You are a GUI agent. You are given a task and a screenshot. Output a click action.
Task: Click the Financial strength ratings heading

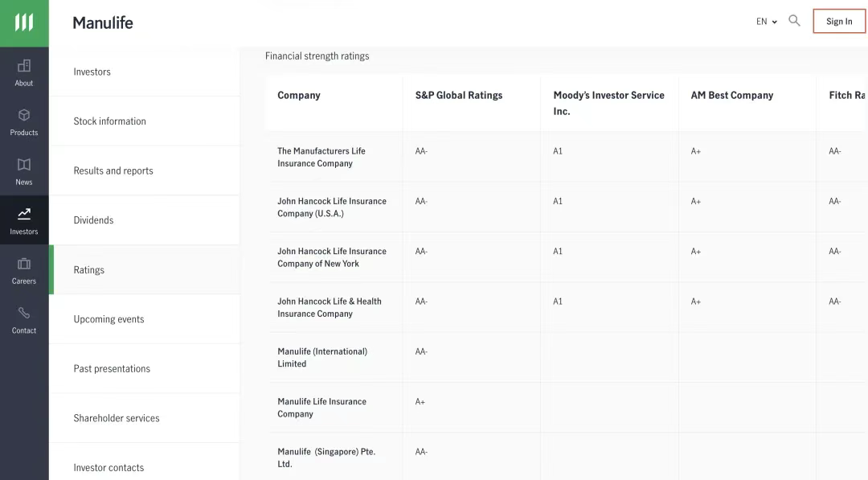click(x=317, y=56)
